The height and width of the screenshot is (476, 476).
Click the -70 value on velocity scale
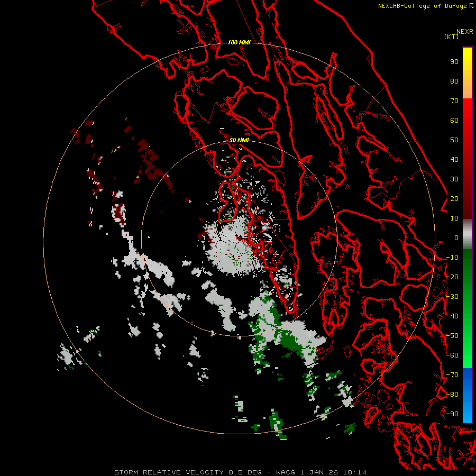click(452, 375)
